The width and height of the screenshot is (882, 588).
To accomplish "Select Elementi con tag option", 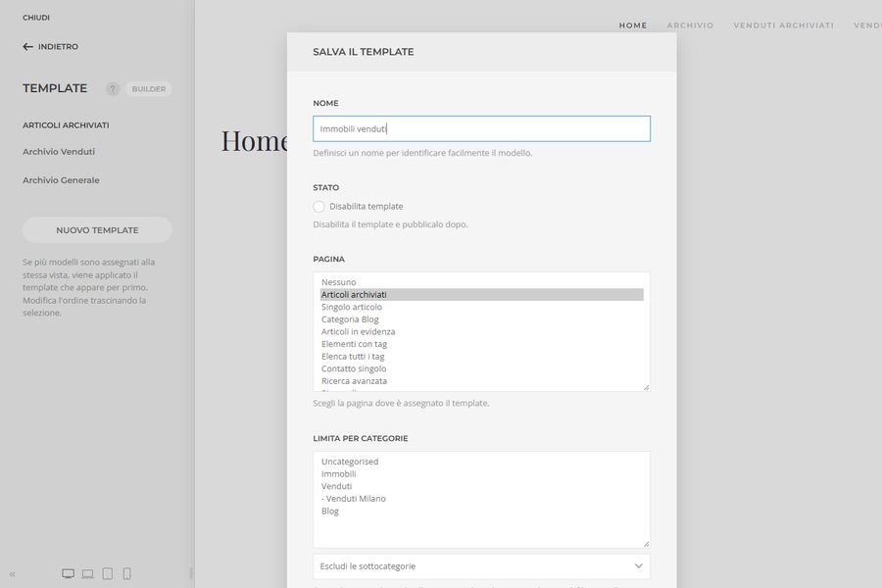I will pos(481,344).
